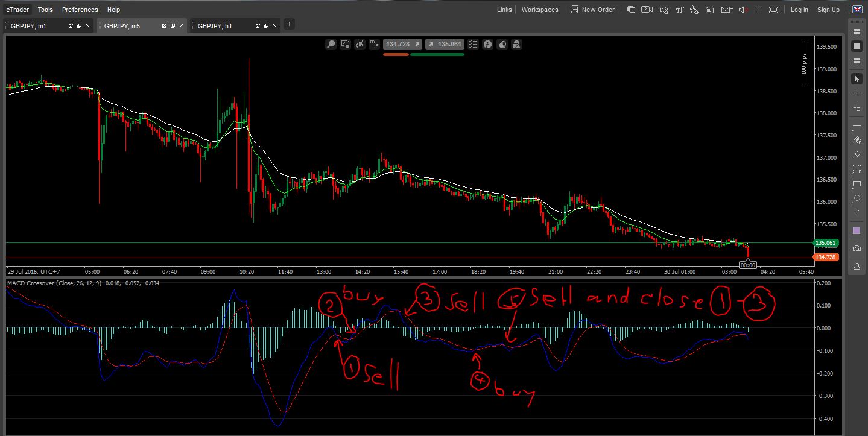Close the GBPJPY, h1 tab
The width and height of the screenshot is (868, 436).
coord(275,26)
